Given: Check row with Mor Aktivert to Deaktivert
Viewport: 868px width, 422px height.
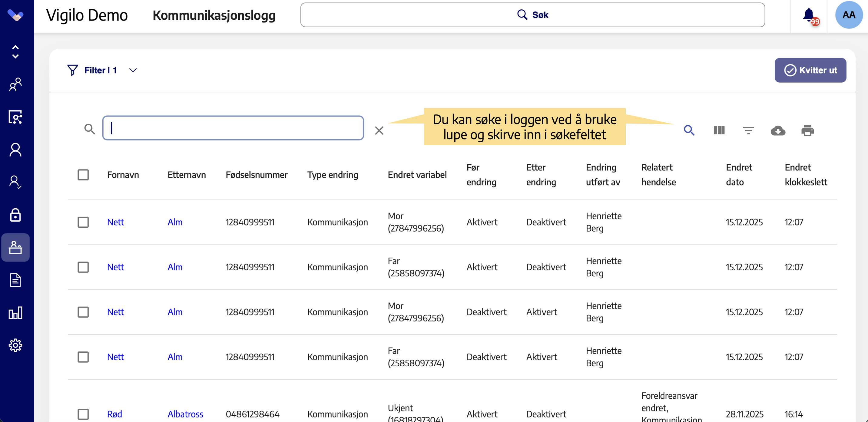Looking at the screenshot, I should [x=83, y=222].
